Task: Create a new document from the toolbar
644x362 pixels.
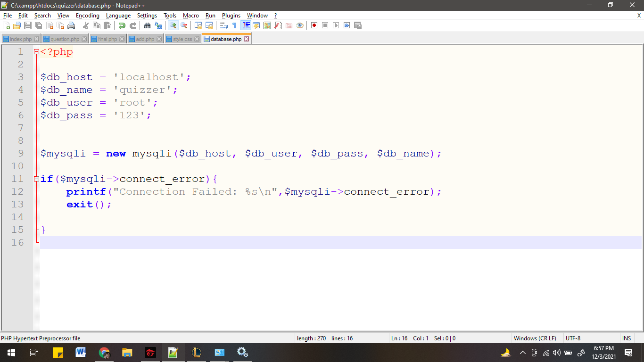Action: [6, 25]
